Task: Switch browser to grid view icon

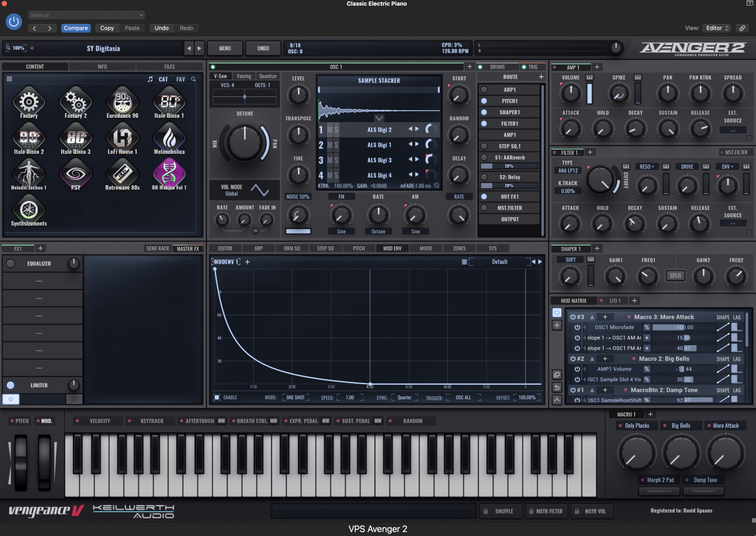Action: pos(9,79)
